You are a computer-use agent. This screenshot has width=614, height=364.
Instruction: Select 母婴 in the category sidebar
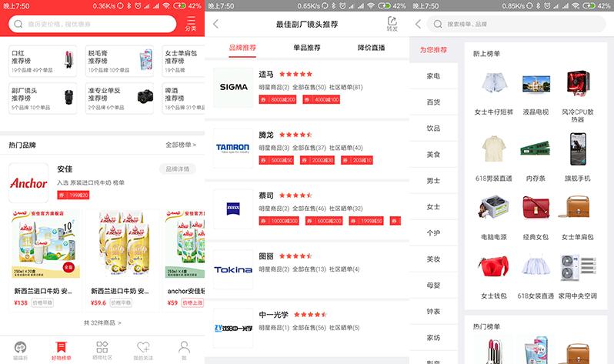433,286
